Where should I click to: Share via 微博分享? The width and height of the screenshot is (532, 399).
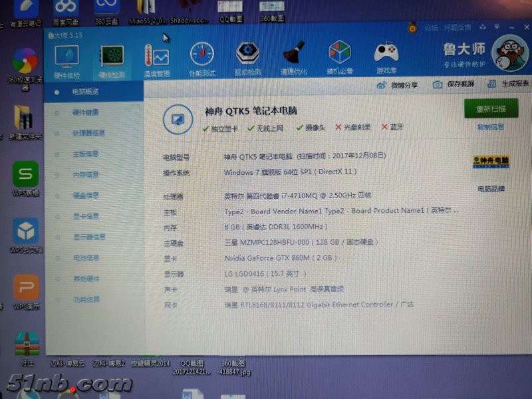click(397, 85)
